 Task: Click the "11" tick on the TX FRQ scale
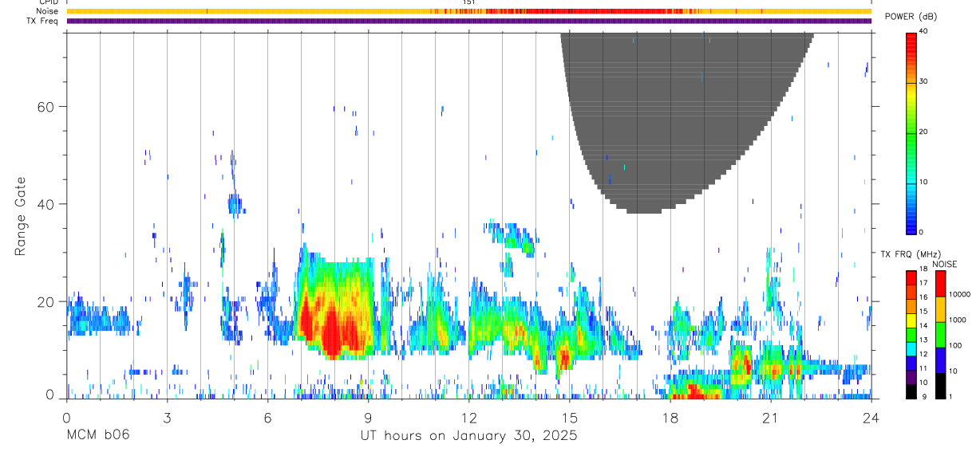pyautogui.click(x=923, y=368)
